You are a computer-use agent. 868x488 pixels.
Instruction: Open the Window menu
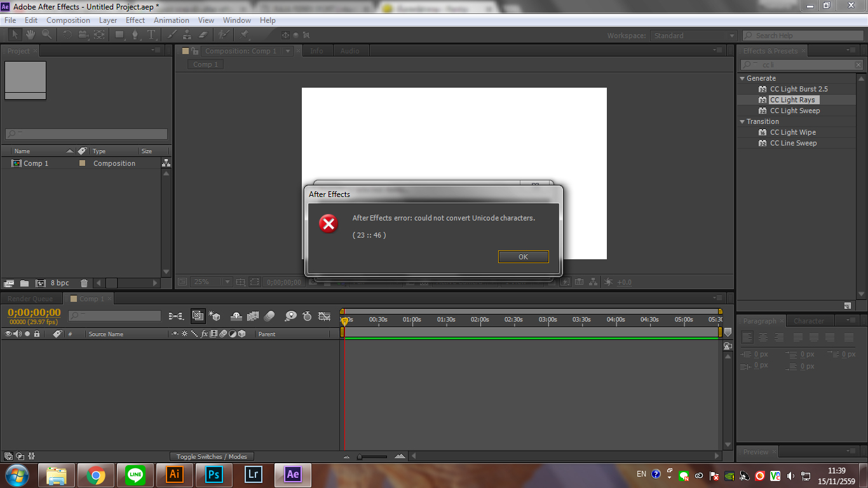tap(237, 20)
